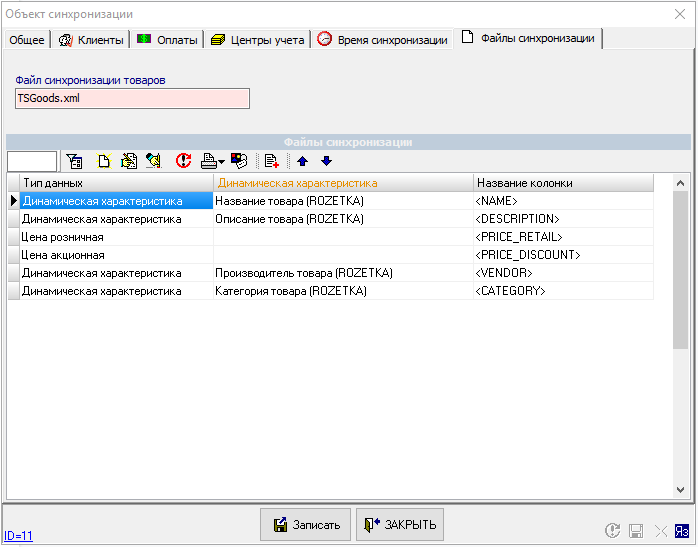Click the color settings palette icon
This screenshot has height=547, width=698.
[x=239, y=161]
